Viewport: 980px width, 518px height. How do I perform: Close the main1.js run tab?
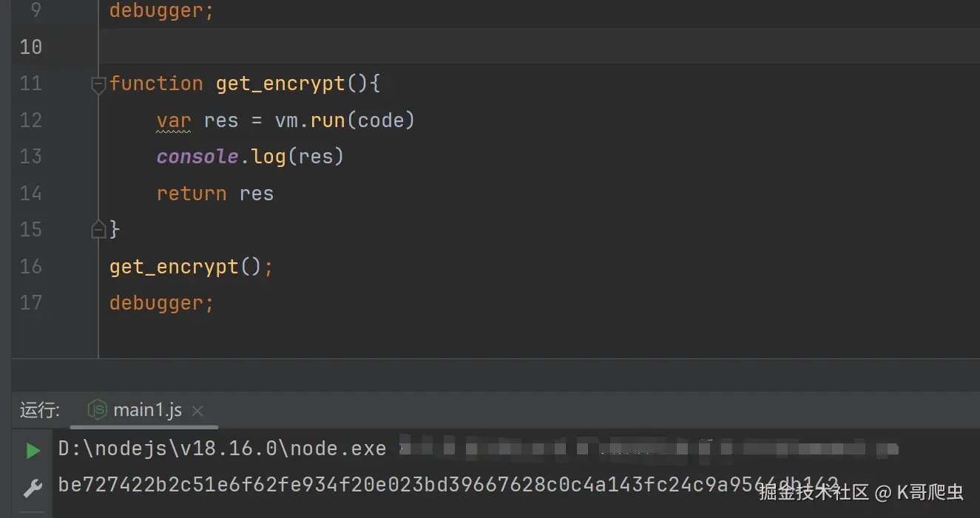tap(197, 411)
